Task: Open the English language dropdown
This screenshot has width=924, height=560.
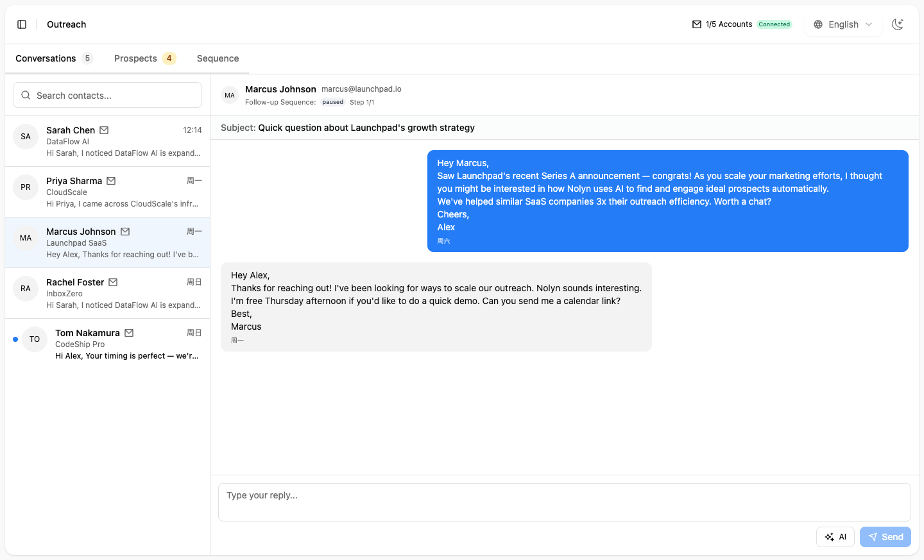Action: point(843,24)
